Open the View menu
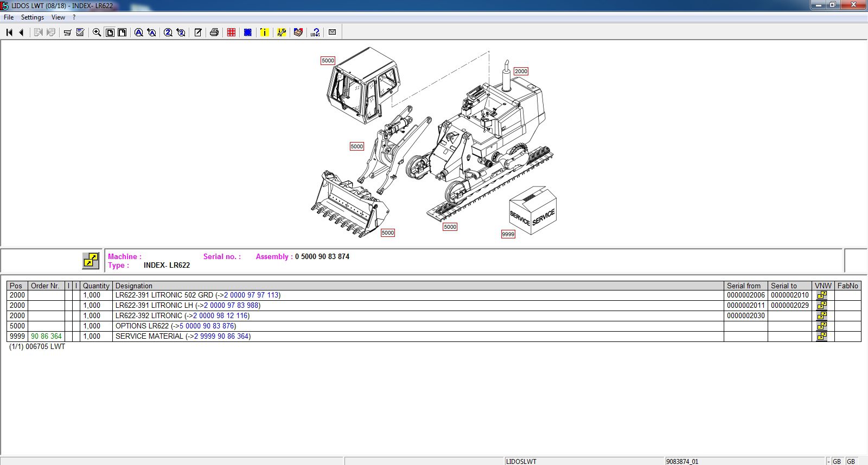868x465 pixels. click(x=58, y=17)
